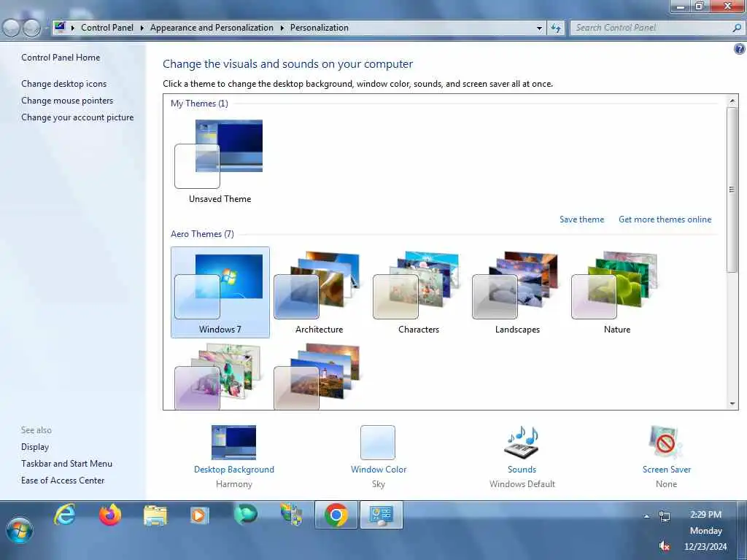Open Windows Media Player in taskbar
747x560 pixels.
[200, 516]
